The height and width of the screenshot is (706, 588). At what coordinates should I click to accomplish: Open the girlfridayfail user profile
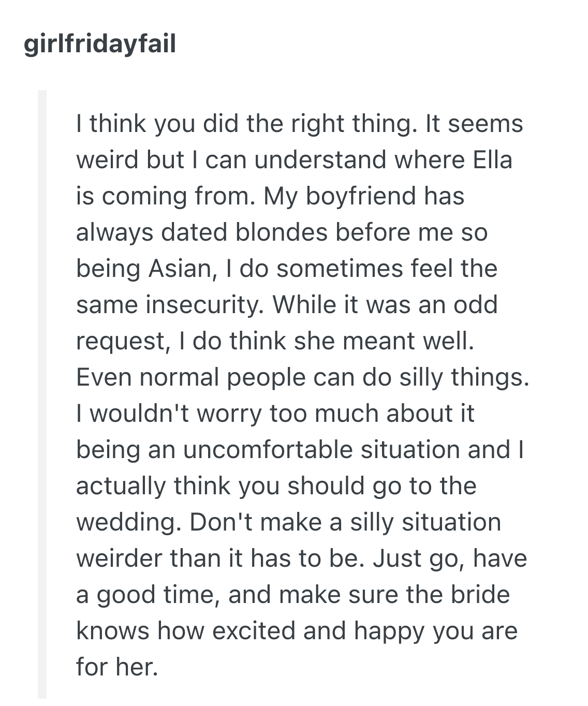pyautogui.click(x=100, y=43)
